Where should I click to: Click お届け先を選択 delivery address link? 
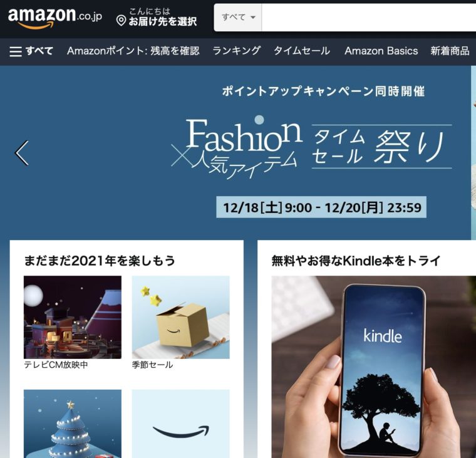click(x=163, y=21)
